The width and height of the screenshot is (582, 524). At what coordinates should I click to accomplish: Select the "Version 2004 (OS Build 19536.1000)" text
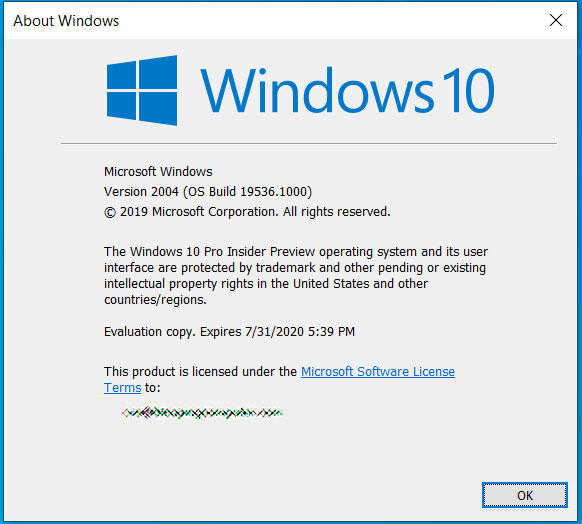(x=208, y=192)
